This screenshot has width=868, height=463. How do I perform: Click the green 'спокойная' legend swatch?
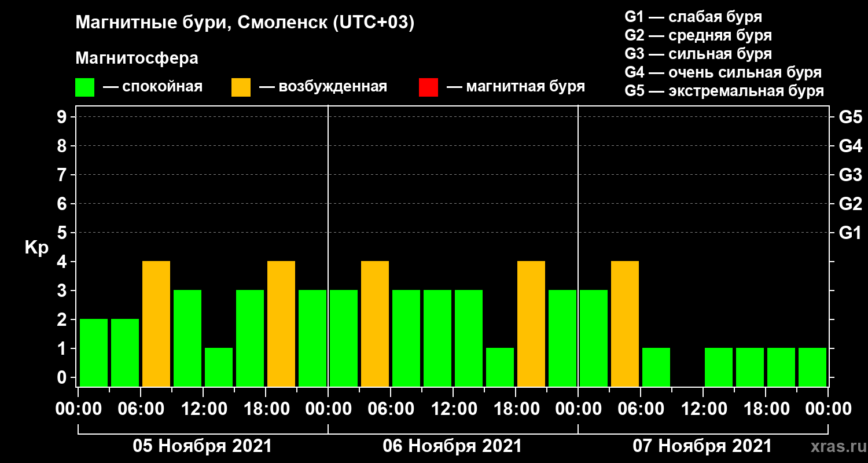(85, 87)
